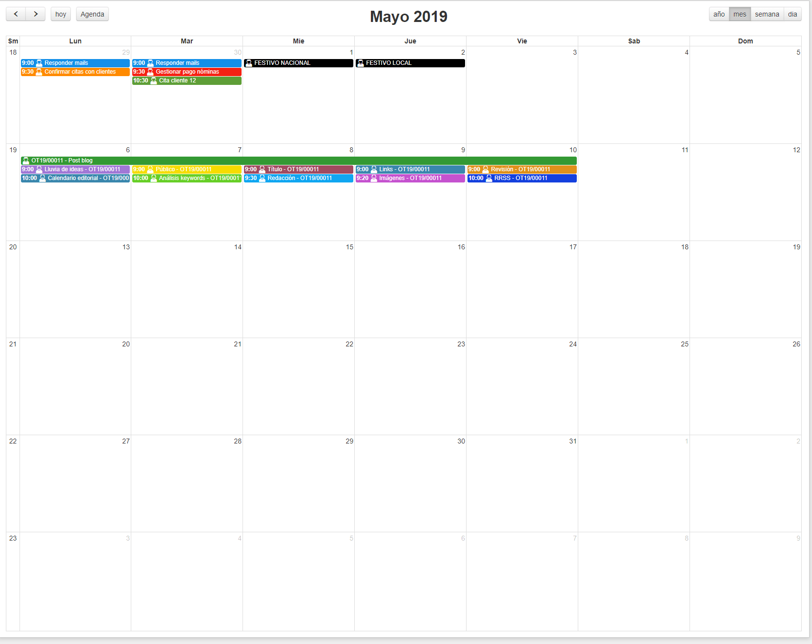Switch to 'mes' view
This screenshot has height=644, width=812.
[740, 14]
